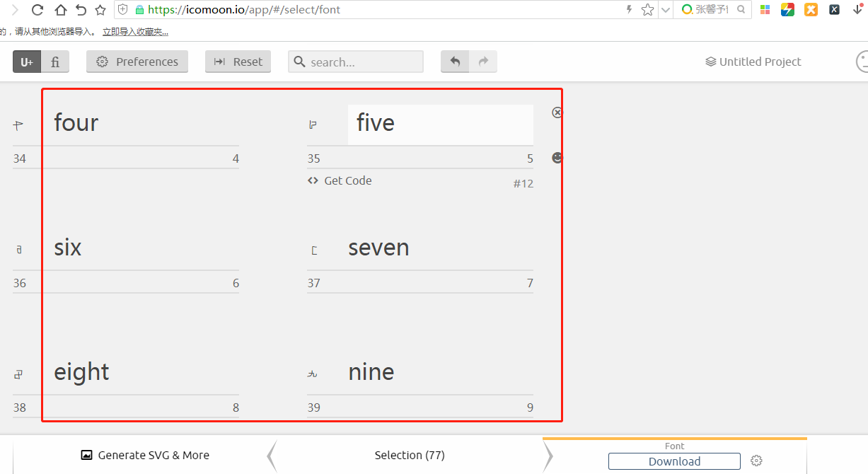
Task: Click the smiley face icon right of five row
Action: [x=557, y=158]
